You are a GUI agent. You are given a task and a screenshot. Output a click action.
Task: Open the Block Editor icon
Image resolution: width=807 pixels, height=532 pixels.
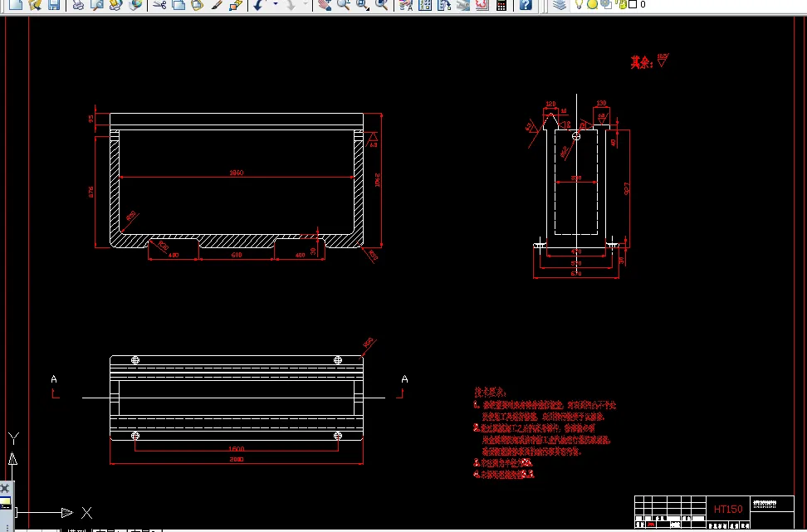(x=236, y=5)
